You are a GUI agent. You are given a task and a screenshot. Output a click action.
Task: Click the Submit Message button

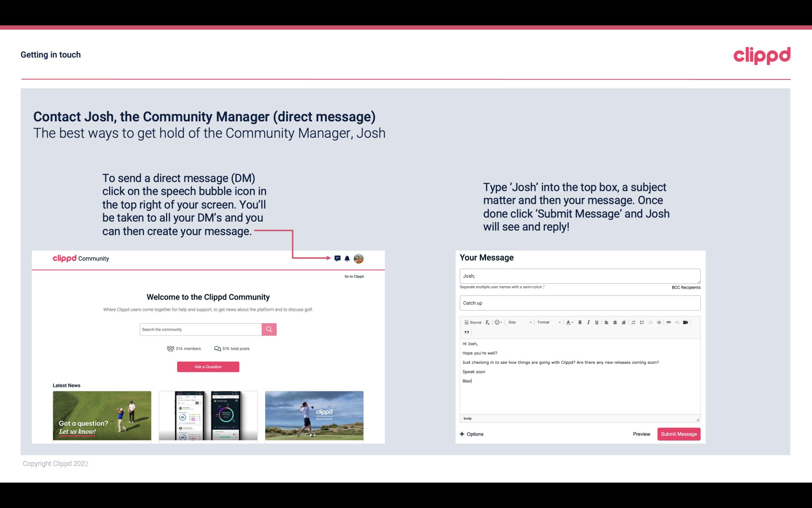point(678,434)
